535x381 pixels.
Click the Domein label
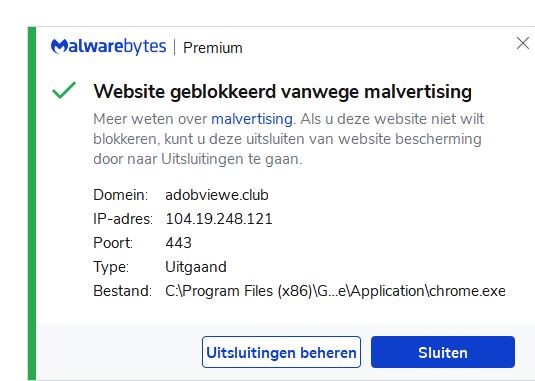point(120,195)
